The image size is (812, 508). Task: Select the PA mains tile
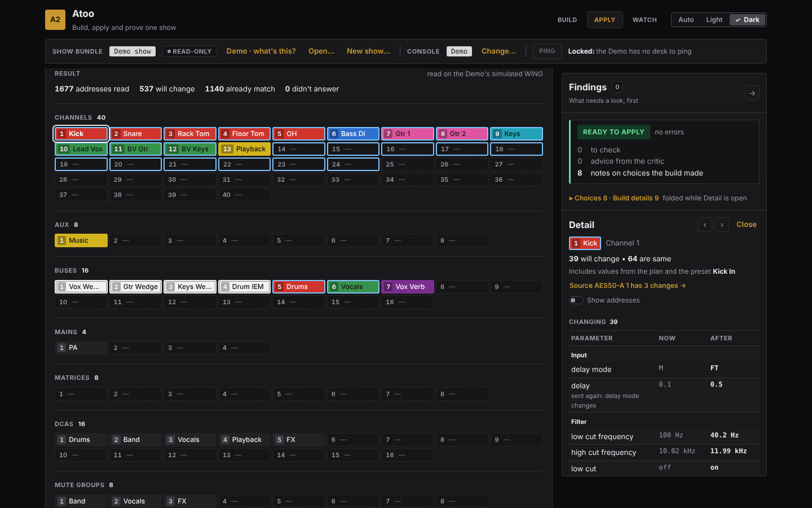(x=81, y=348)
